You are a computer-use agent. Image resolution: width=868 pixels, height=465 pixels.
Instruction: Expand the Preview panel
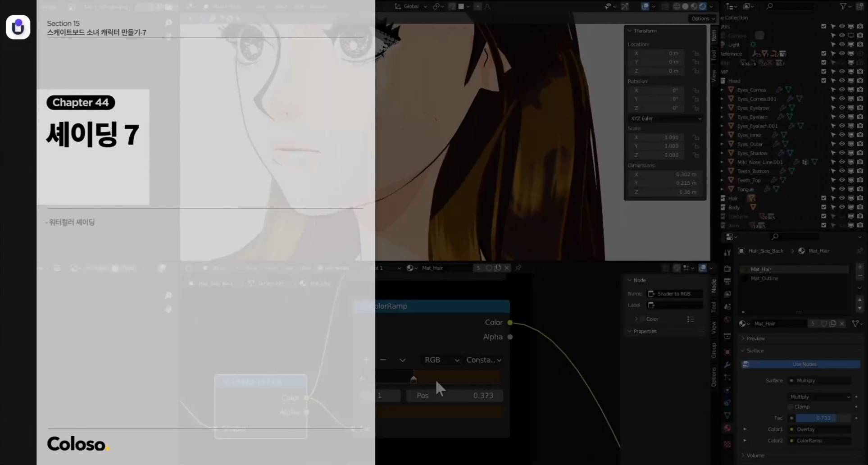tap(755, 338)
